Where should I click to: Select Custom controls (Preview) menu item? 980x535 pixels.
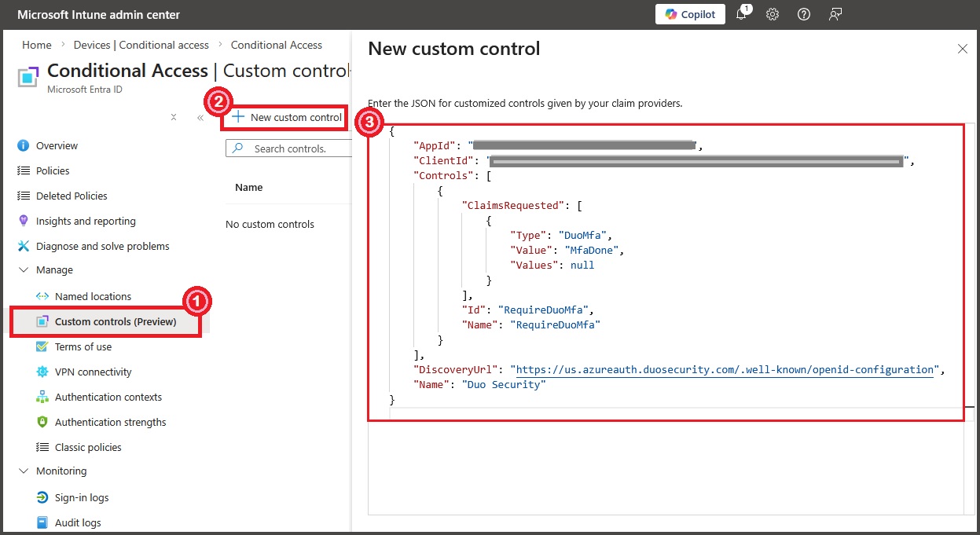pyautogui.click(x=115, y=321)
